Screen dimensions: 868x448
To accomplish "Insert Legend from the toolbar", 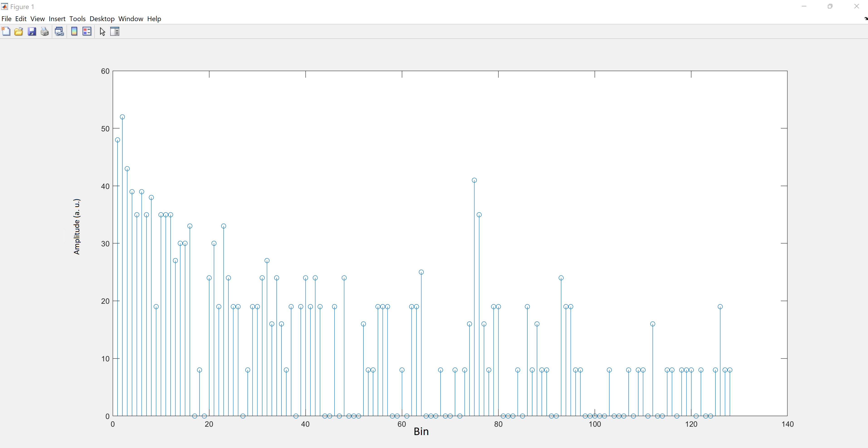I will 87,32.
